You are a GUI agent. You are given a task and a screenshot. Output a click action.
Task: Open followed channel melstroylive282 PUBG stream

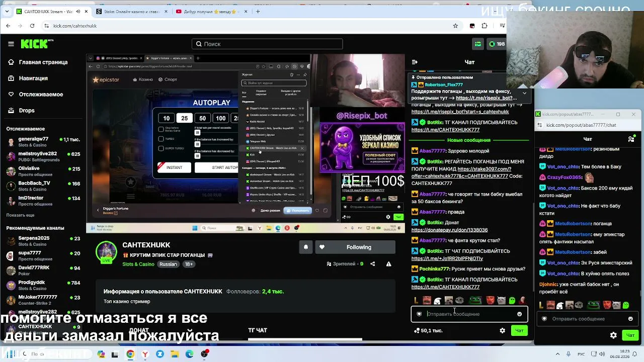click(43, 156)
